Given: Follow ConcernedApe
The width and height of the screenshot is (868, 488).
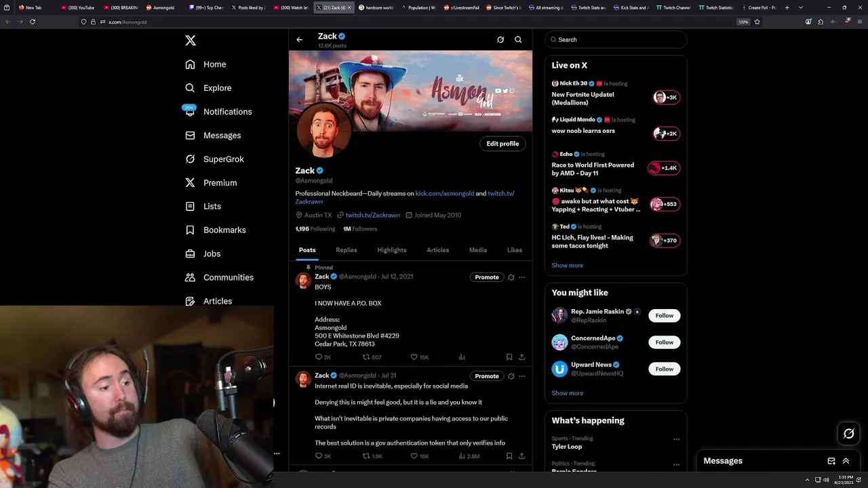Looking at the screenshot, I should tap(665, 342).
